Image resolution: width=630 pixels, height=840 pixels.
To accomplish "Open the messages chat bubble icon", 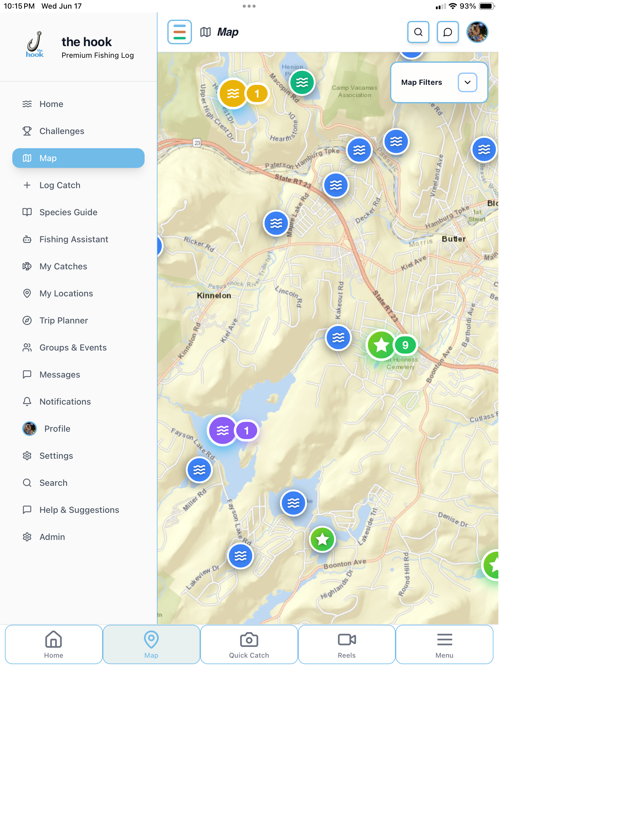I will tap(448, 32).
